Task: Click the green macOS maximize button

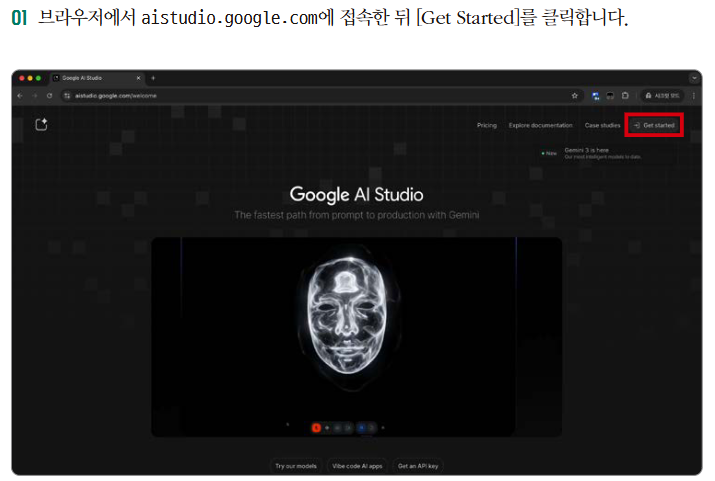Action: tap(38, 78)
